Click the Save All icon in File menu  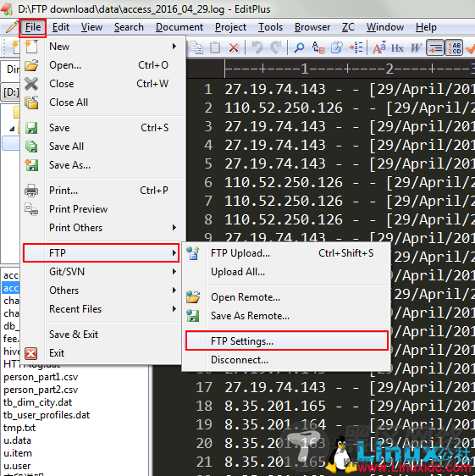tap(31, 147)
